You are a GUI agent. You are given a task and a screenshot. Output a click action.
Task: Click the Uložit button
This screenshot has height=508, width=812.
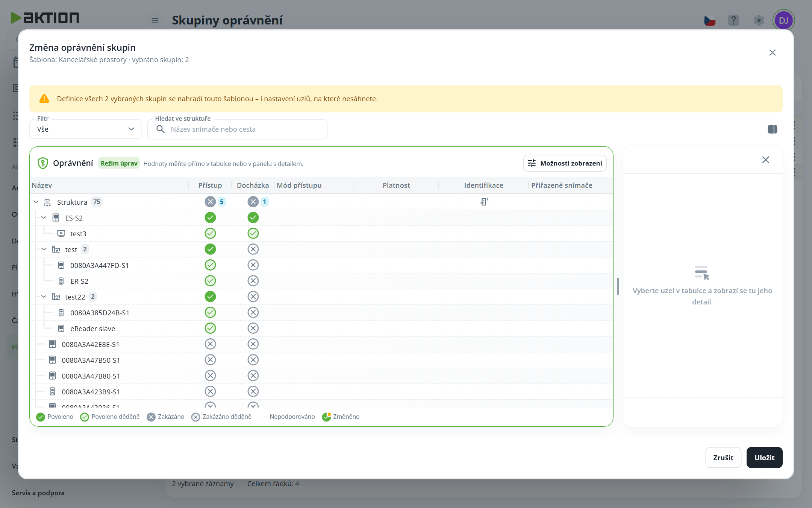(x=764, y=458)
